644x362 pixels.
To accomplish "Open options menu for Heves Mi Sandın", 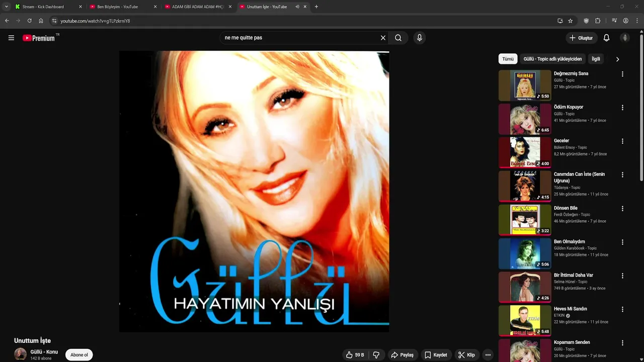I will click(622, 310).
